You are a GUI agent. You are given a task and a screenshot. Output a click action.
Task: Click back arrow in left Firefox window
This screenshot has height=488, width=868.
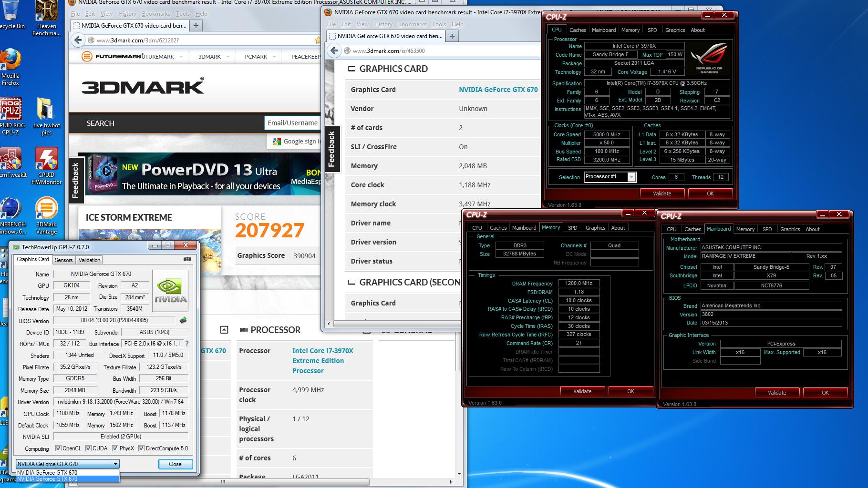tap(78, 40)
